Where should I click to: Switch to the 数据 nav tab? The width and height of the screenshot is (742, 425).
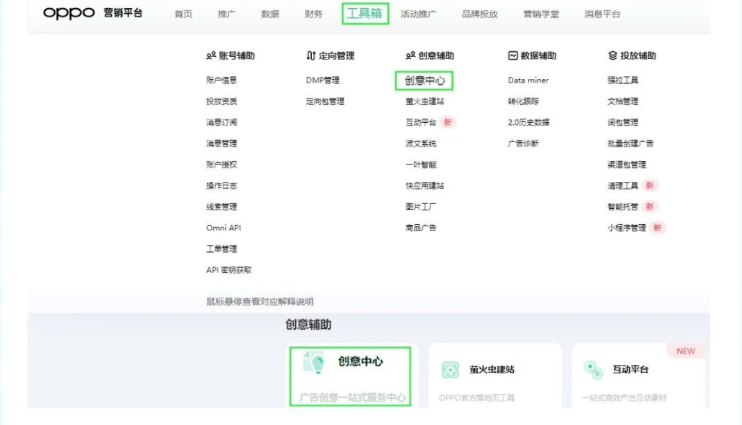270,14
